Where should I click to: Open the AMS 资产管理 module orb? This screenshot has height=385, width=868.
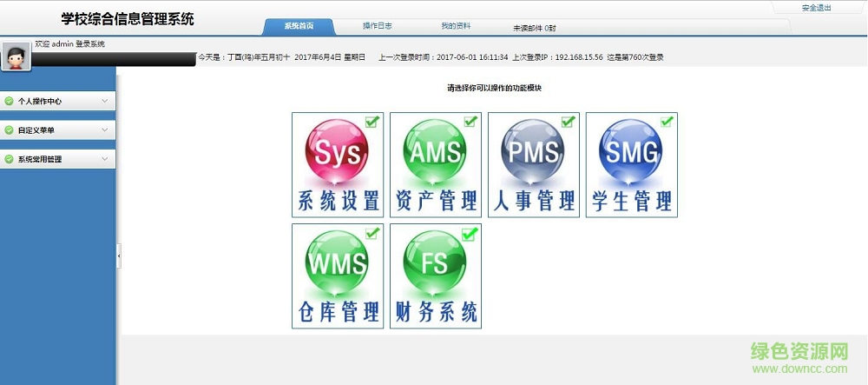[x=435, y=152]
